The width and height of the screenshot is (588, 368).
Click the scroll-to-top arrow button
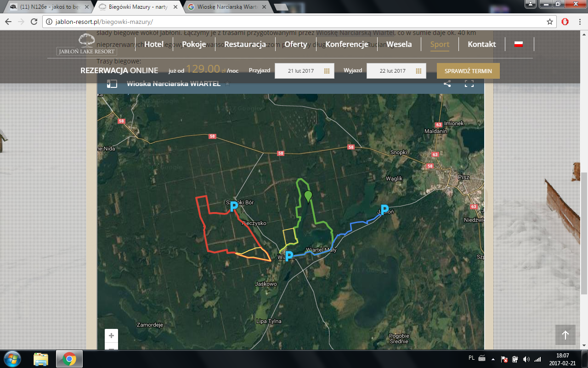(x=565, y=335)
